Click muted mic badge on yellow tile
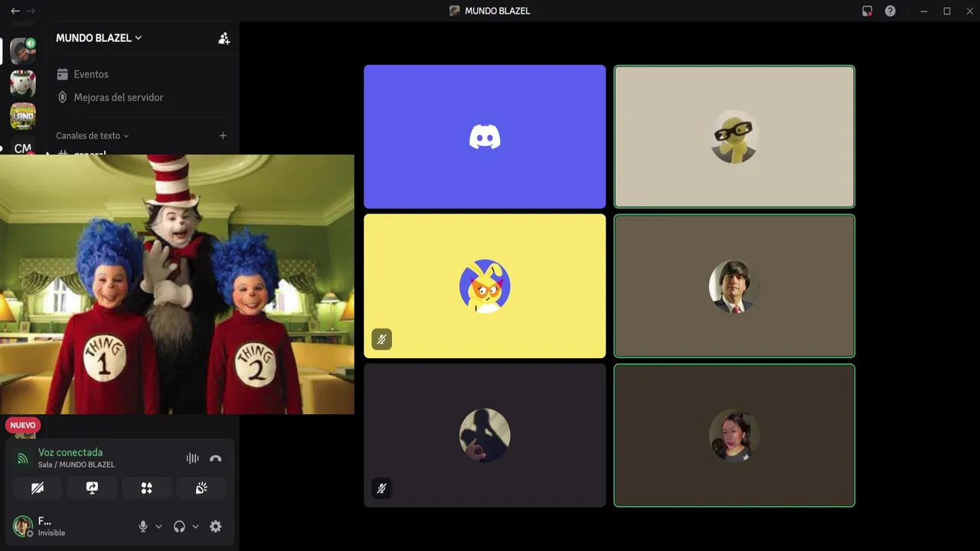This screenshot has width=980, height=551. click(x=381, y=339)
